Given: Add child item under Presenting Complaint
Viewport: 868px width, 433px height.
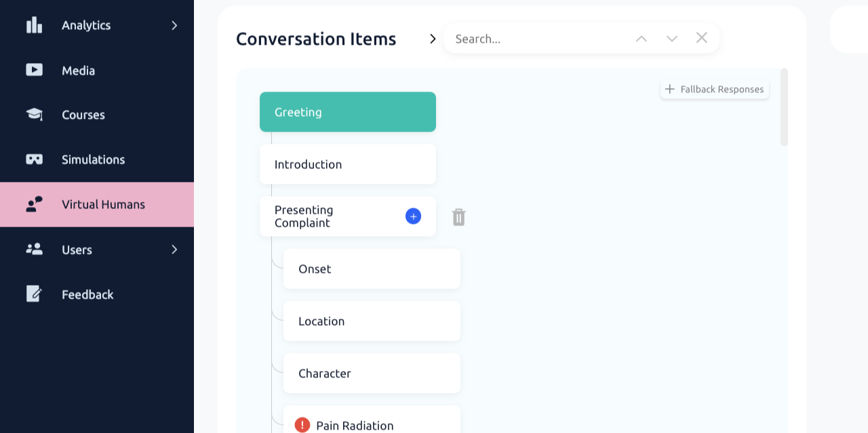Looking at the screenshot, I should pyautogui.click(x=413, y=216).
